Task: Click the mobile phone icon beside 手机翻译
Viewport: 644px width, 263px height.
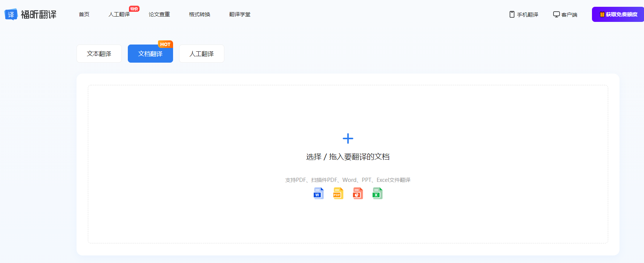Action: click(512, 14)
